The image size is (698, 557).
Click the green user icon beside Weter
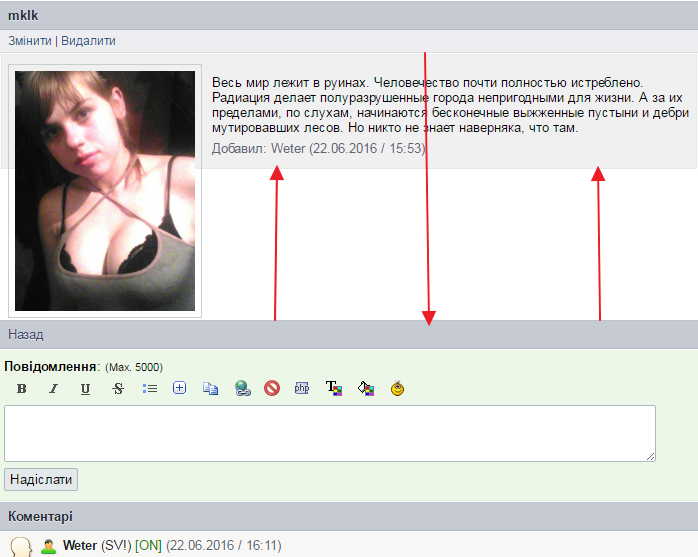(x=49, y=546)
